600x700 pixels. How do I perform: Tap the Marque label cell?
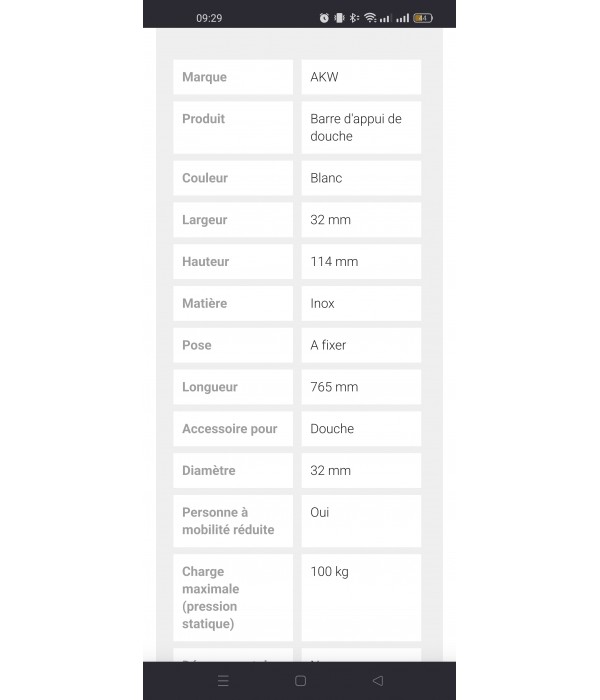(233, 77)
